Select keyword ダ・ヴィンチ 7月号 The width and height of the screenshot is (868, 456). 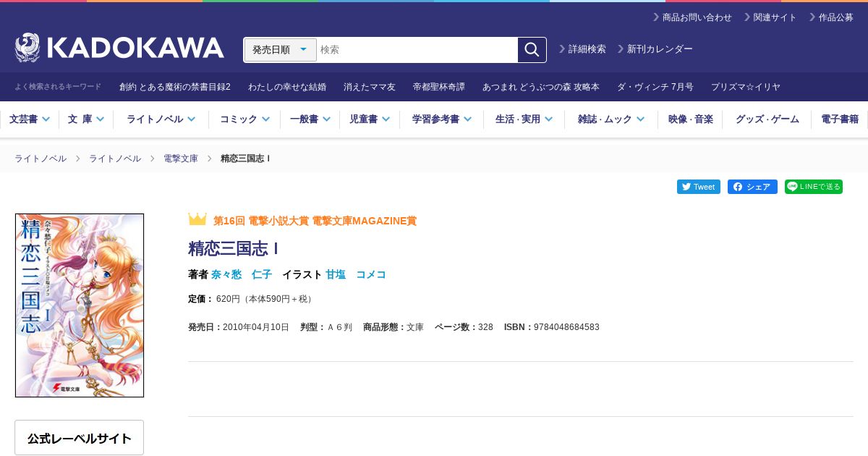click(x=655, y=87)
